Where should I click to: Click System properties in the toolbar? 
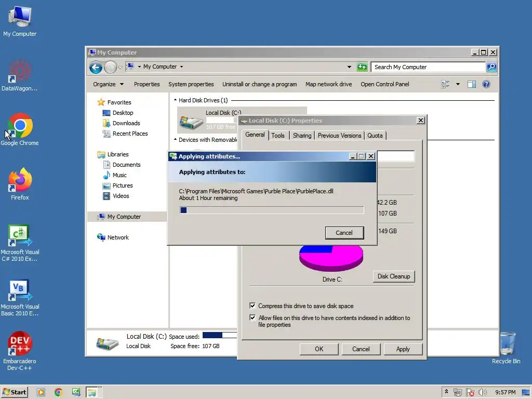[x=191, y=84]
